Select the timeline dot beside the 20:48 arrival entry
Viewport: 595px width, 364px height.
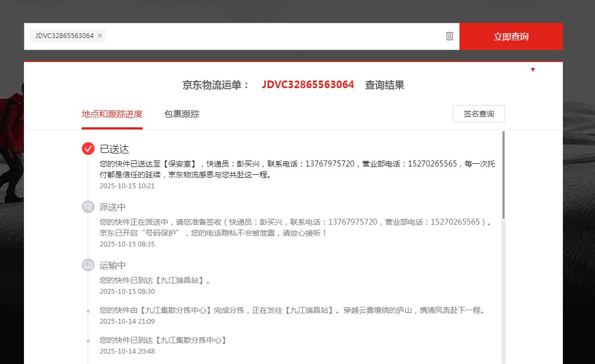[x=88, y=341]
